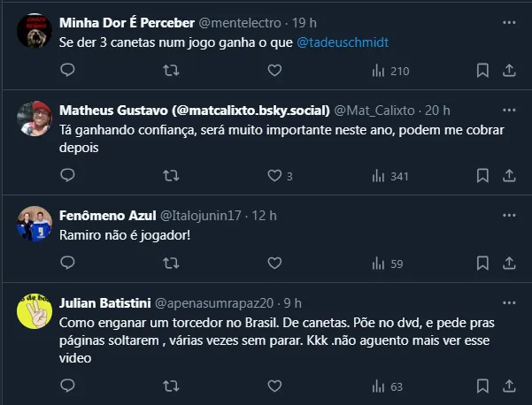Image resolution: width=532 pixels, height=405 pixels.
Task: Bookmark the Matheus Gustavo tweet
Action: coord(482,176)
